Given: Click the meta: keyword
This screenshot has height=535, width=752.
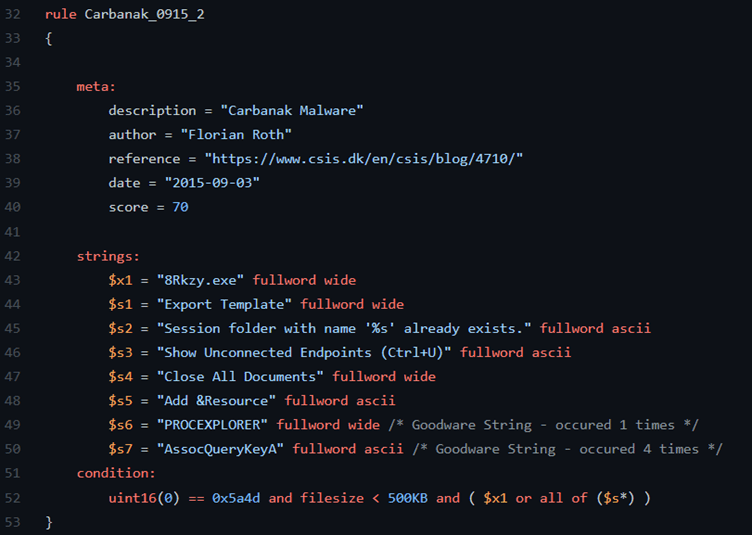Looking at the screenshot, I should 96,87.
